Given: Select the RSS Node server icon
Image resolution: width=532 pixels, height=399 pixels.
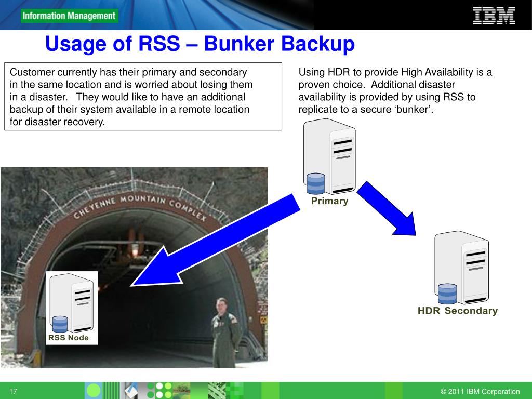Looking at the screenshot, I should coord(72,303).
